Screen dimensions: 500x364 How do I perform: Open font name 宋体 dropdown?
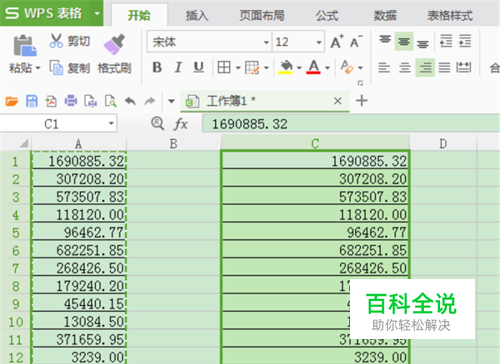pyautogui.click(x=266, y=42)
